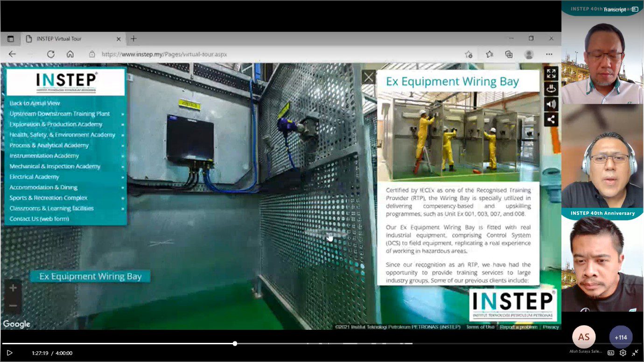View site information padlock icon
The width and height of the screenshot is (644, 362).
pyautogui.click(x=92, y=54)
